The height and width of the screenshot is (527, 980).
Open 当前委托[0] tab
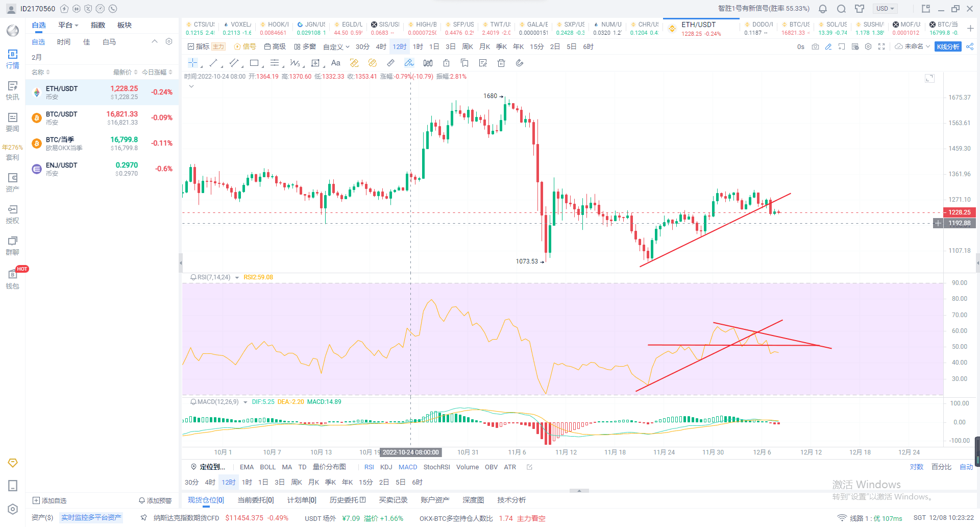(256, 500)
